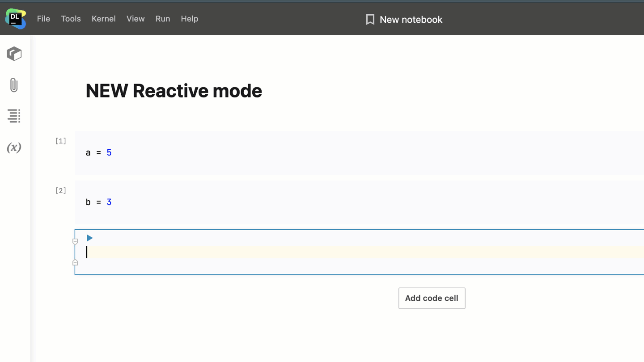
Task: Click into the cell containing b = 3
Action: [x=360, y=202]
